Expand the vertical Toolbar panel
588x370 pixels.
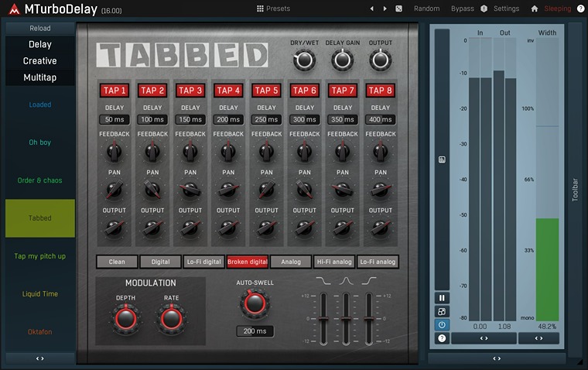coord(575,190)
